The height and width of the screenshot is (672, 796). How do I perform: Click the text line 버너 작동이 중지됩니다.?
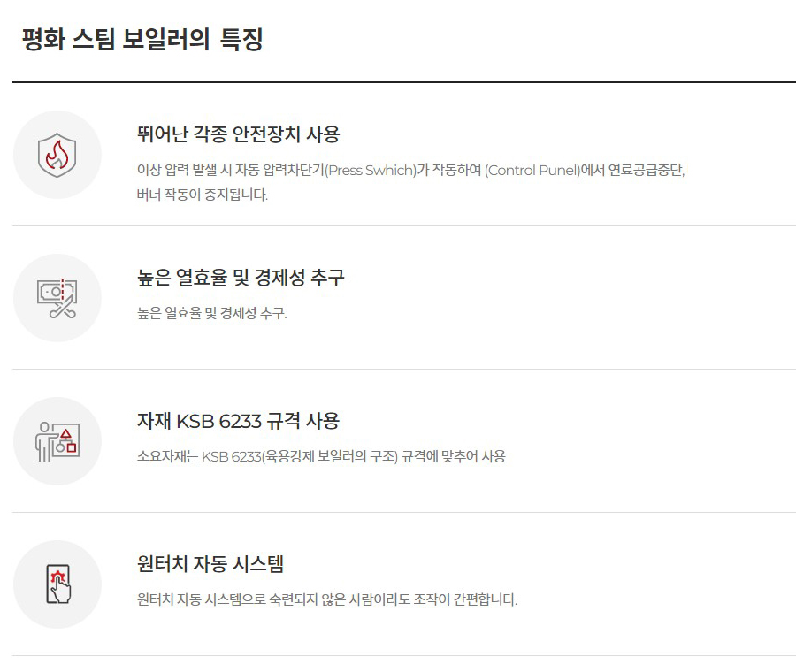tap(203, 194)
